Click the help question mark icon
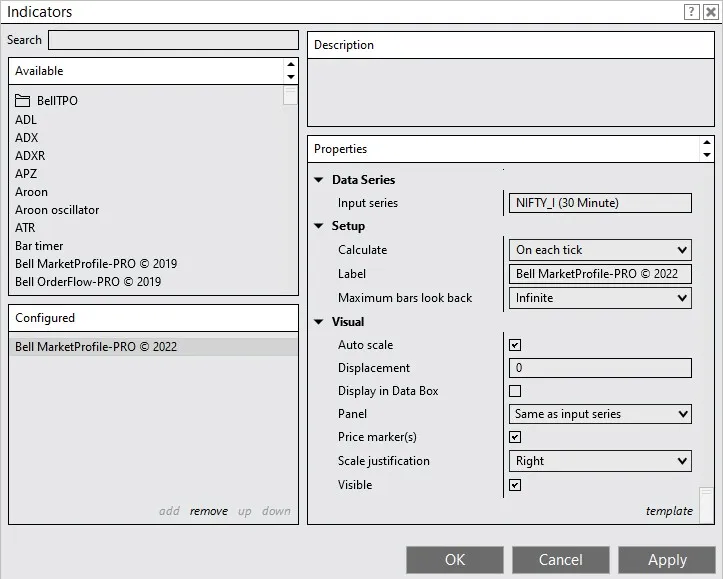Screen dimensions: 723x579 point(691,12)
